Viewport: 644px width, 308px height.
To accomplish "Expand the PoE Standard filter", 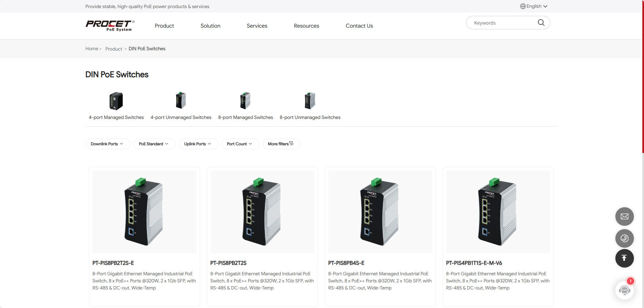I will (154, 144).
